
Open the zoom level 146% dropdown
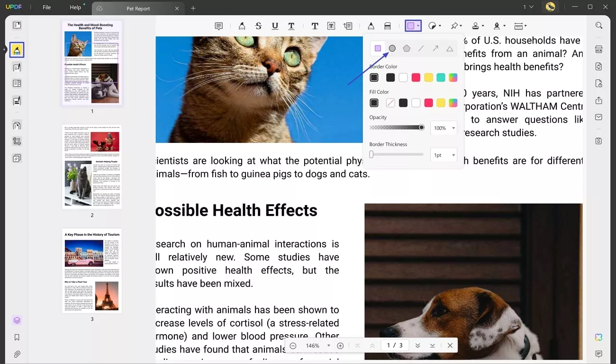(x=328, y=346)
